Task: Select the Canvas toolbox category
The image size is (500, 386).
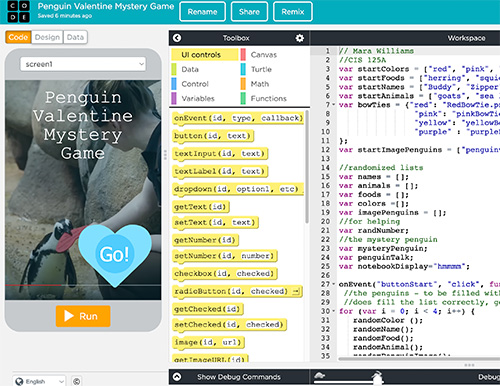Action: [x=263, y=55]
